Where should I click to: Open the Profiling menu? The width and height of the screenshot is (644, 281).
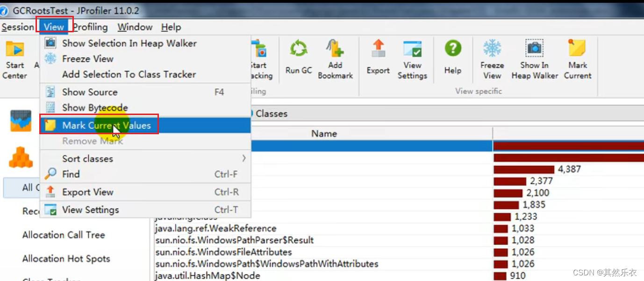pos(90,27)
